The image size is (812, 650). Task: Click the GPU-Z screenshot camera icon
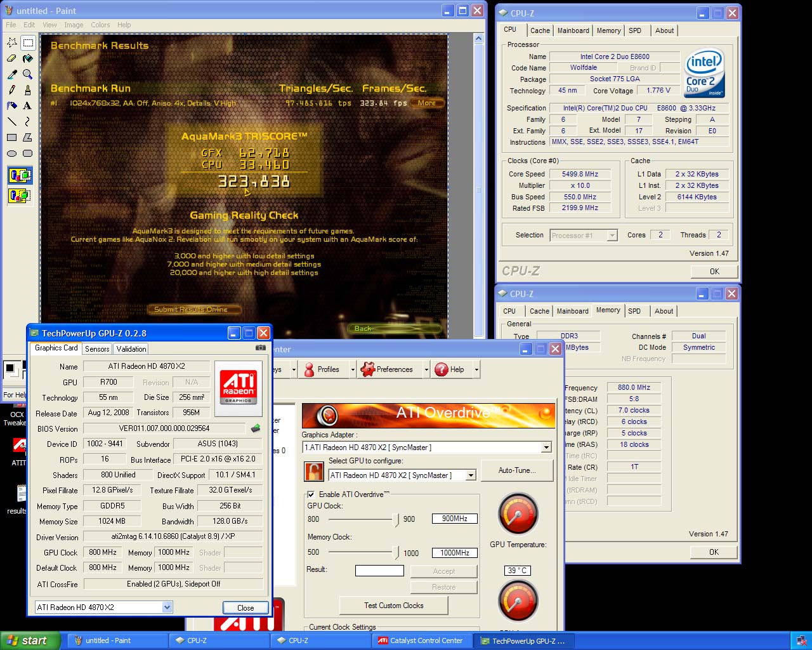(x=260, y=348)
